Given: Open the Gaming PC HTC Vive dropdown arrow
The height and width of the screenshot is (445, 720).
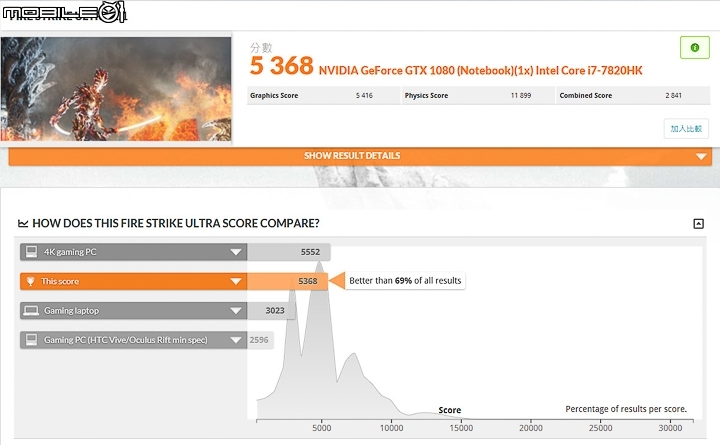Looking at the screenshot, I should [x=236, y=340].
